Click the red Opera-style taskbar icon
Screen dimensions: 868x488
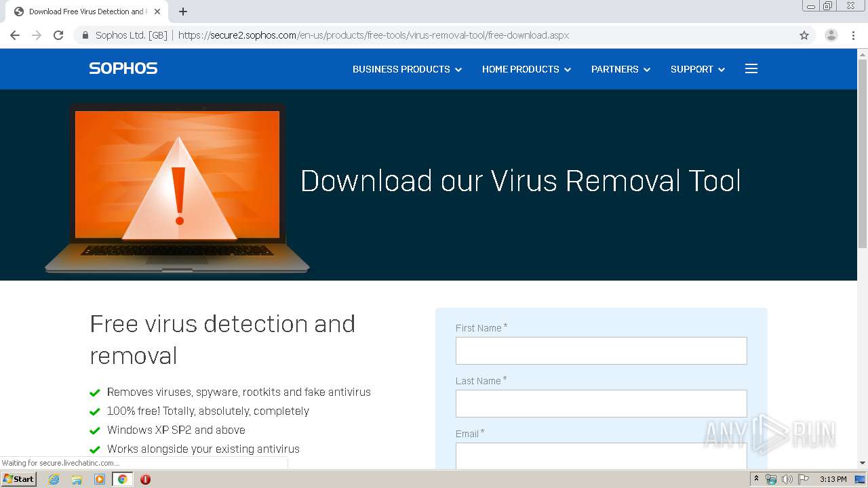tap(145, 479)
